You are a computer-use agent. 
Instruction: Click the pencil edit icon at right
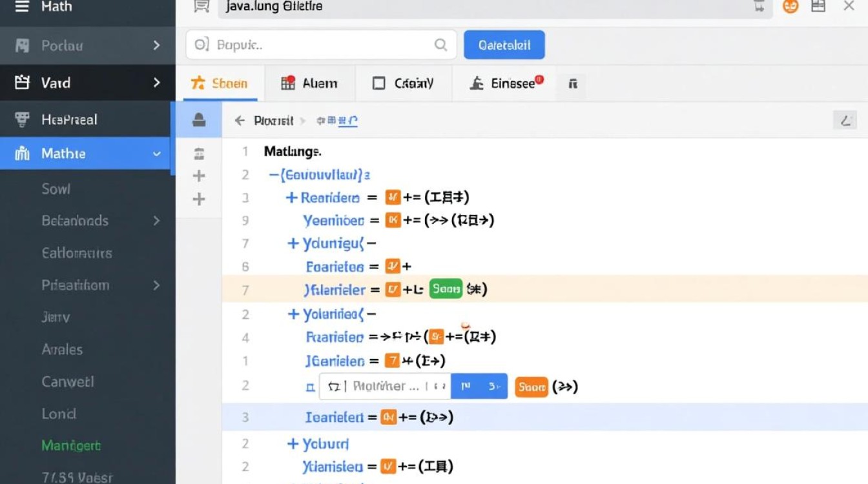(845, 120)
